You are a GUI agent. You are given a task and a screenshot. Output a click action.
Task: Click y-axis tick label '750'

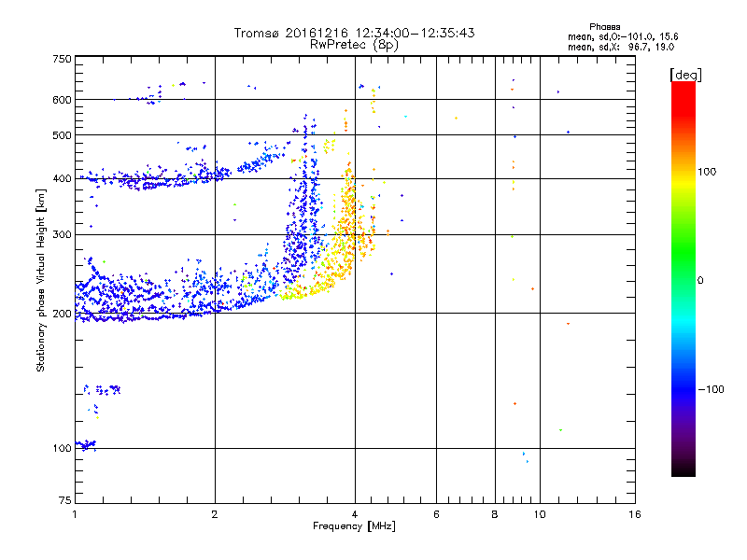pyautogui.click(x=62, y=59)
